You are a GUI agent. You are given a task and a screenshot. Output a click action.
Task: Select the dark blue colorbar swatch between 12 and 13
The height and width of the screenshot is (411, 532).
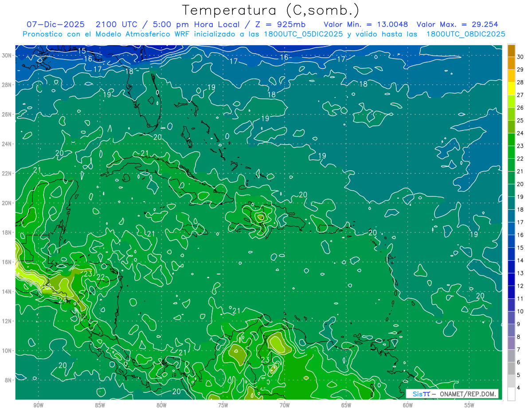[x=512, y=279]
